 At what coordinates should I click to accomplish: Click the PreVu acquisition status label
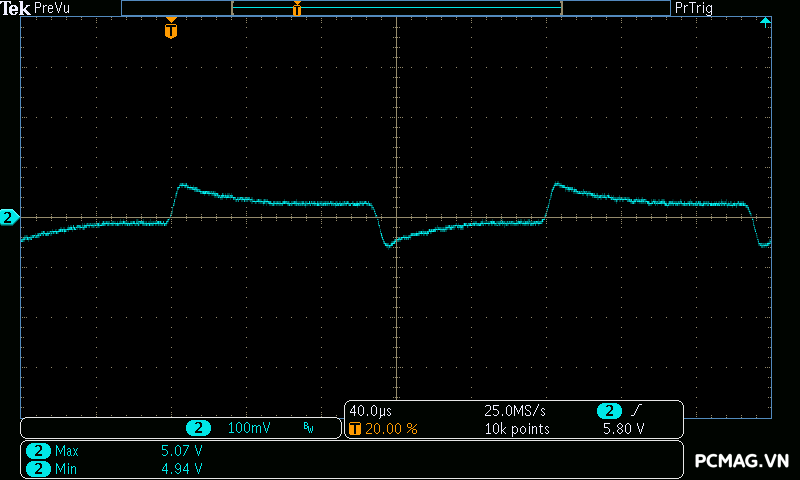point(51,8)
